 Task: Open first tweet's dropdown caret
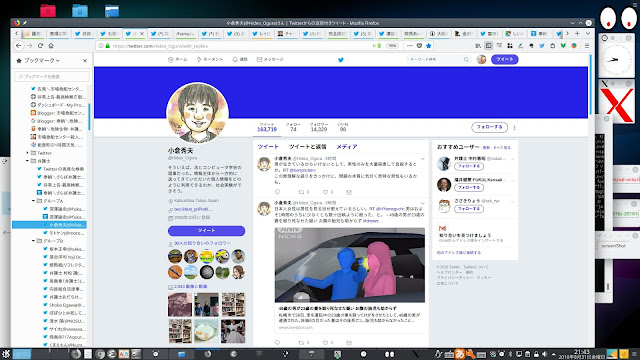422,158
